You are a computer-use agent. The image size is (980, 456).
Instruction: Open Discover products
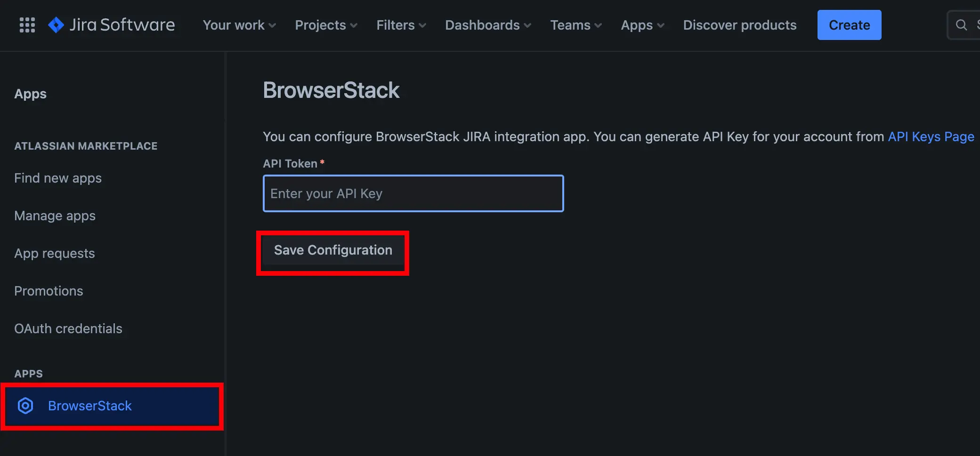[x=739, y=25]
